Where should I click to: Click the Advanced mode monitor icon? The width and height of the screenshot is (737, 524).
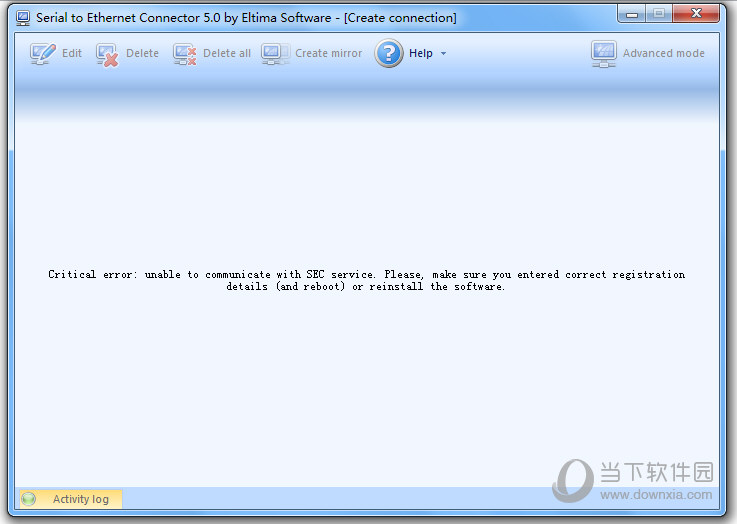(604, 54)
